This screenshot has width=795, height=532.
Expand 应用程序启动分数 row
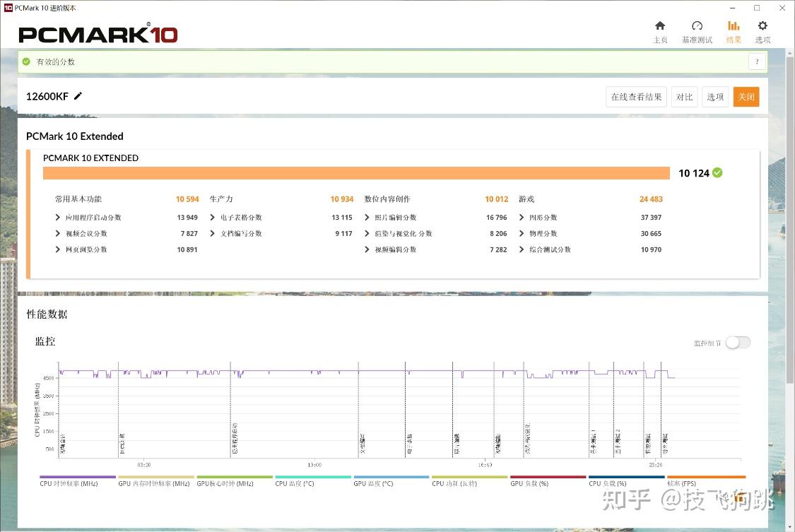pyautogui.click(x=57, y=218)
